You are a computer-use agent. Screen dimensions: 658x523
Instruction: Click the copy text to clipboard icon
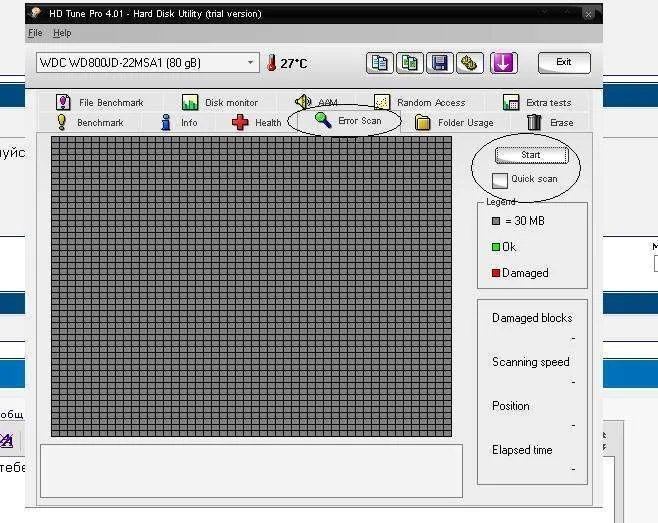click(379, 63)
